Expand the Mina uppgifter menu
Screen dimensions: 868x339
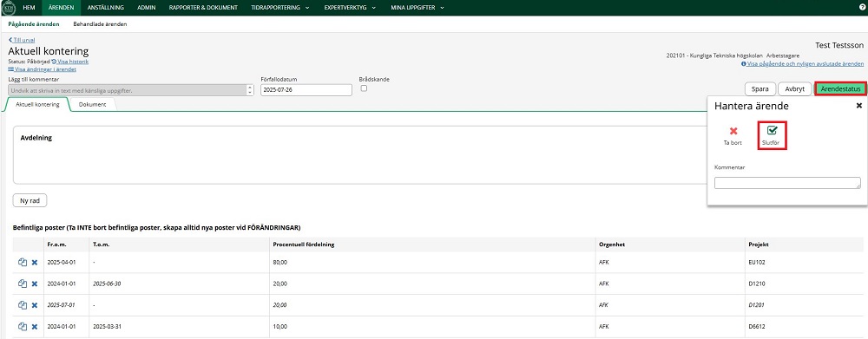(x=417, y=8)
